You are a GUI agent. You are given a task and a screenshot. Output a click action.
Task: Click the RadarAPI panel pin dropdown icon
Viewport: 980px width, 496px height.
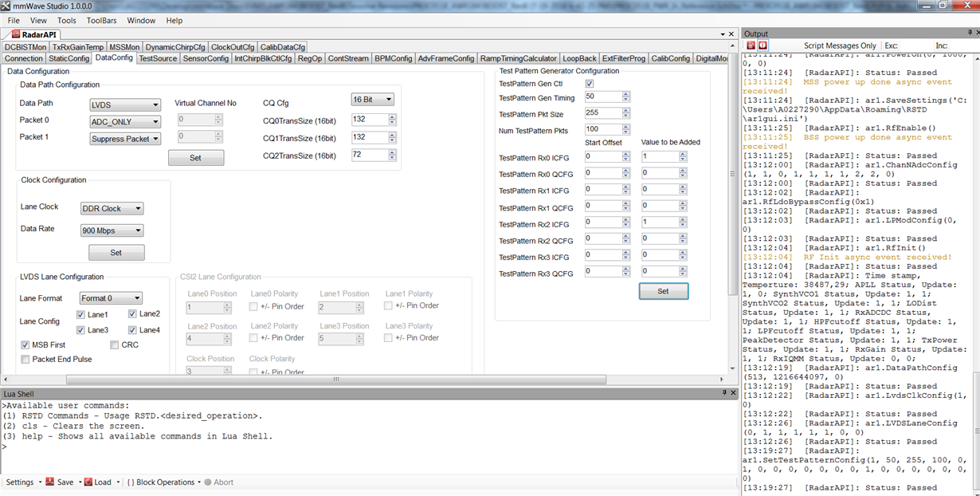pos(723,34)
